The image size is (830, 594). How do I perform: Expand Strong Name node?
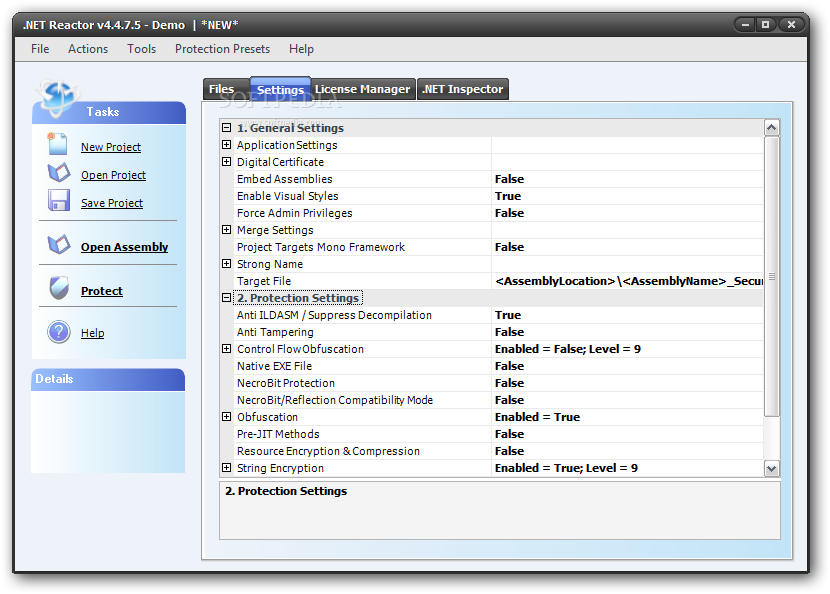tap(227, 264)
